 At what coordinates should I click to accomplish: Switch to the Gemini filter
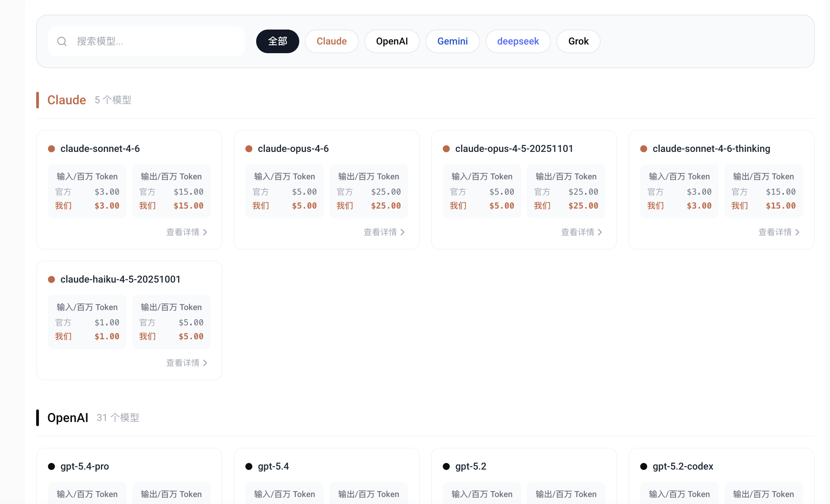click(x=452, y=41)
